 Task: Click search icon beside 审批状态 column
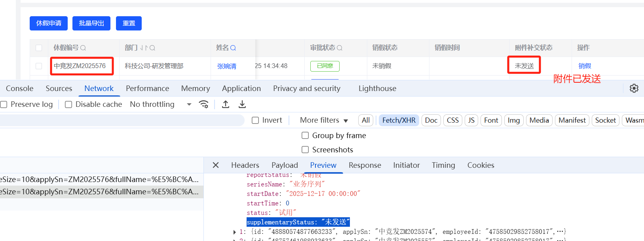point(340,48)
